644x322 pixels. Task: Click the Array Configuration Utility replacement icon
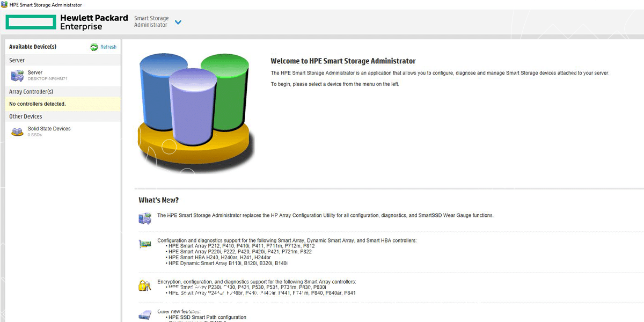145,218
